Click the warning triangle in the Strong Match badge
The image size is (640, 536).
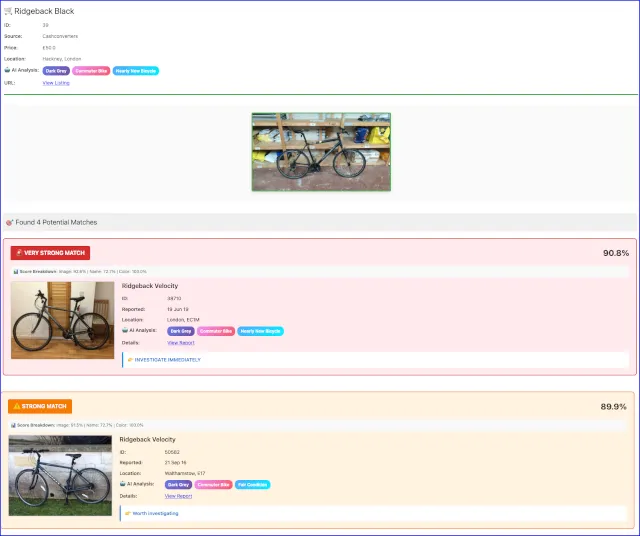[x=17, y=406]
